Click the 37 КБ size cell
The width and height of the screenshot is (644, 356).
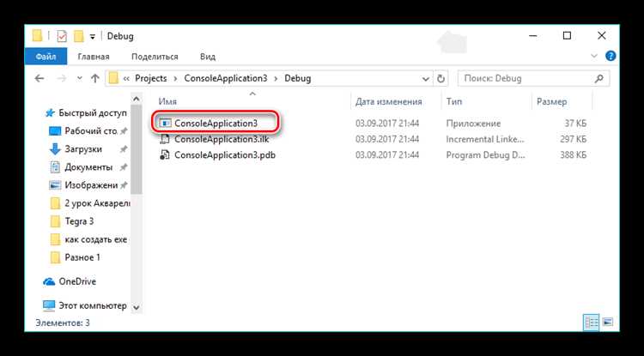point(575,123)
